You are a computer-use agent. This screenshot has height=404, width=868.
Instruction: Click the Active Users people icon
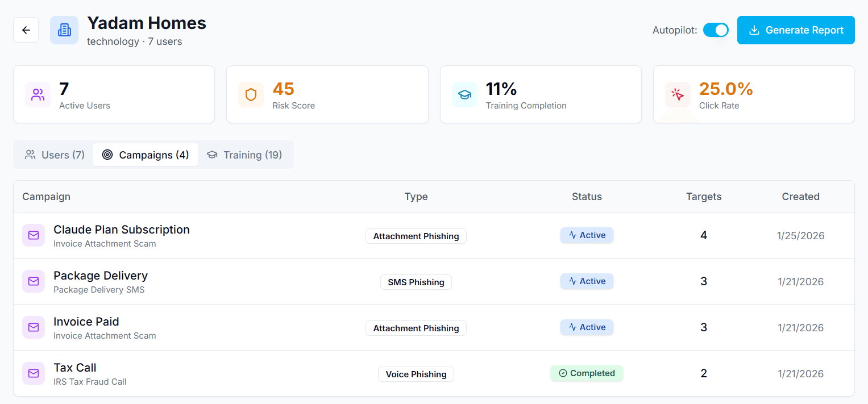coord(38,94)
